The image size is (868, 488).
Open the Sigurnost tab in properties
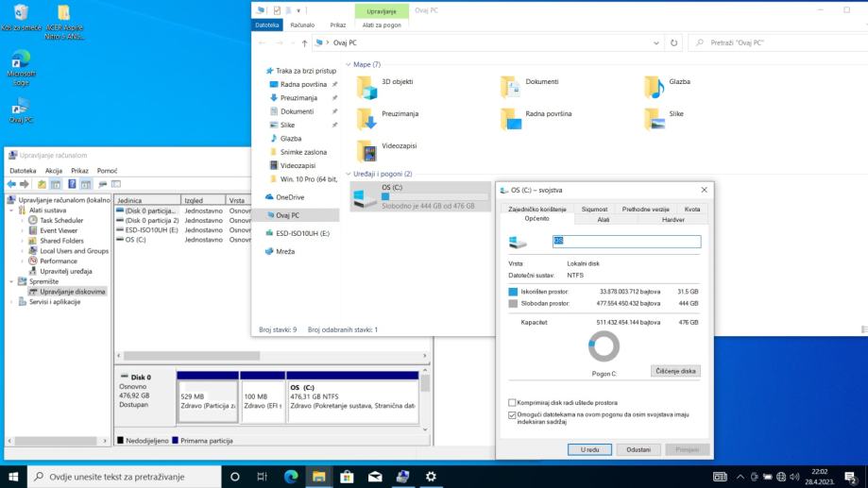594,210
